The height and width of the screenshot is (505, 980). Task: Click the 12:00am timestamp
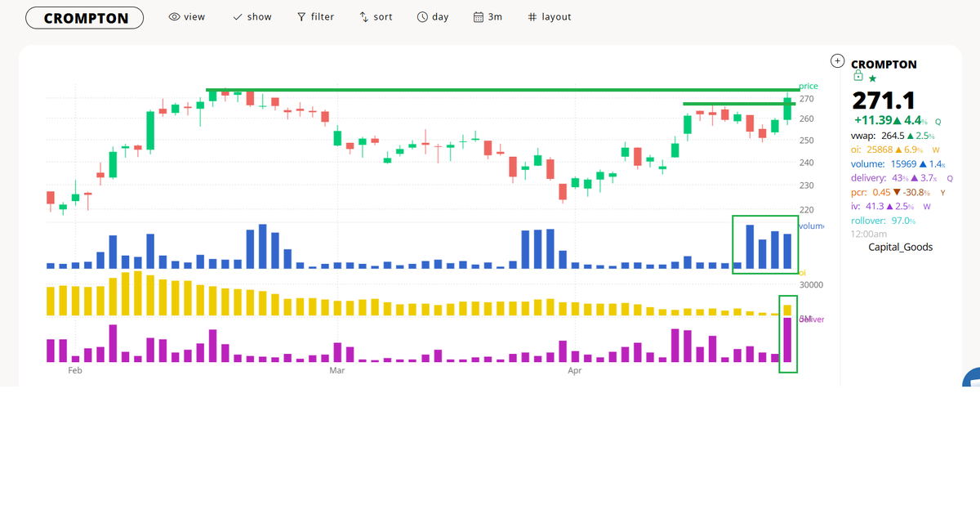tap(869, 234)
